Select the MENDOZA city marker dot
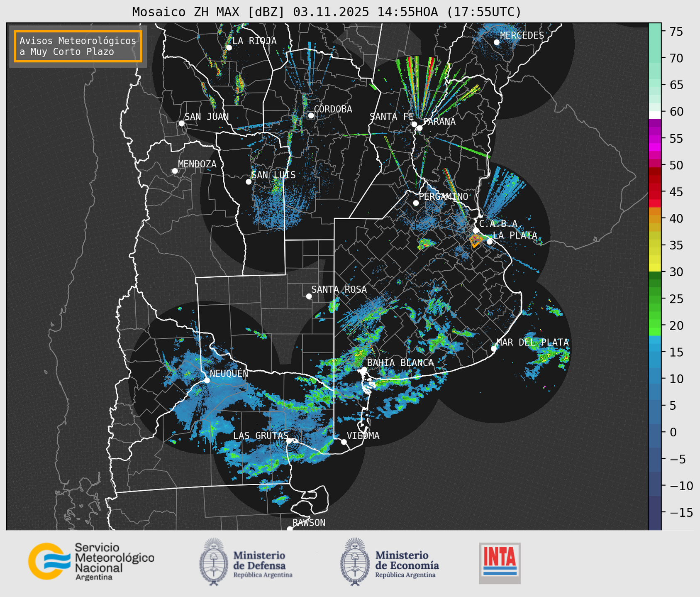Viewport: 700px width, 597px height. 175,171
